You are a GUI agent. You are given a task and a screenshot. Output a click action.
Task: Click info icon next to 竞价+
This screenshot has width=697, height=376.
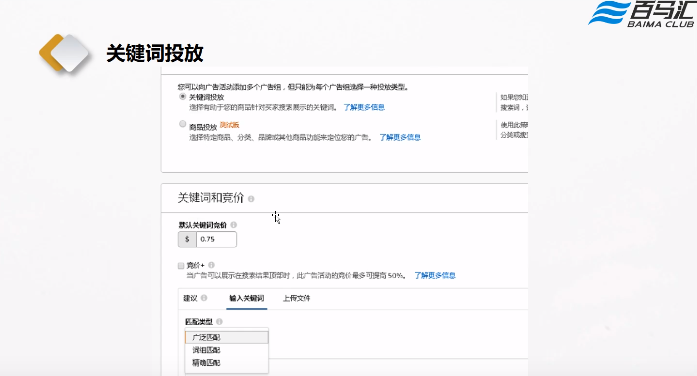point(211,265)
